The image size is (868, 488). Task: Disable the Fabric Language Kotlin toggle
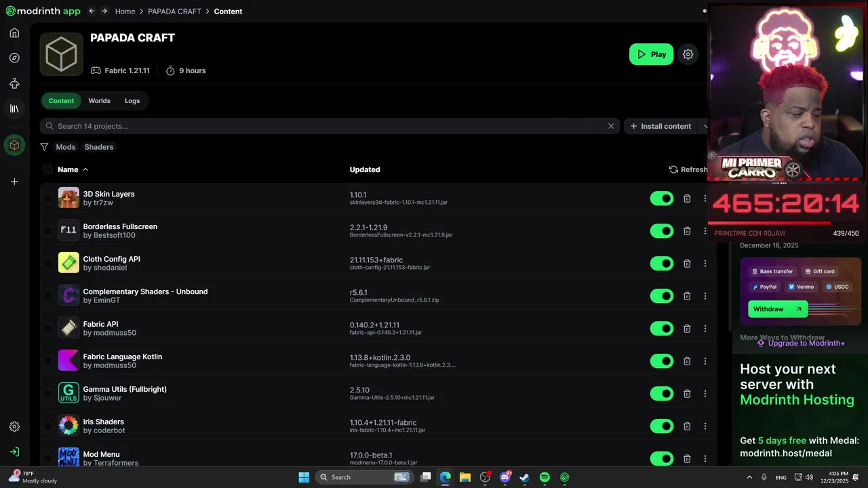click(662, 361)
